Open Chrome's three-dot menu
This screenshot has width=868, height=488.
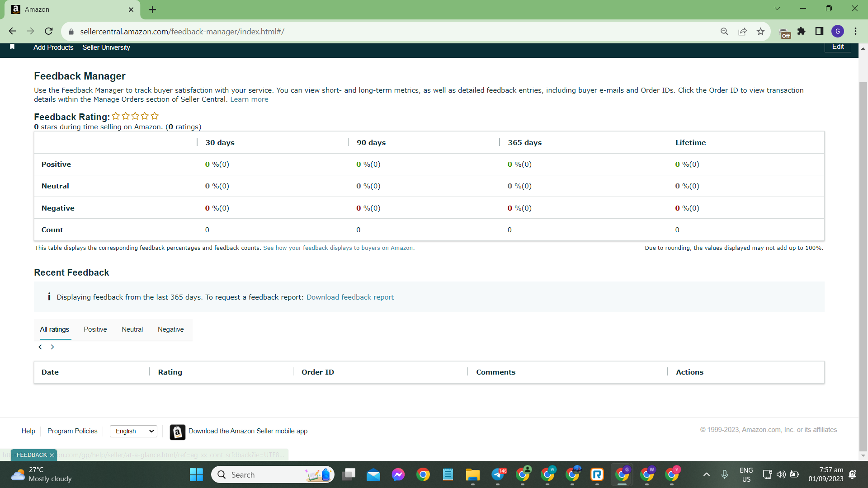pos(856,31)
